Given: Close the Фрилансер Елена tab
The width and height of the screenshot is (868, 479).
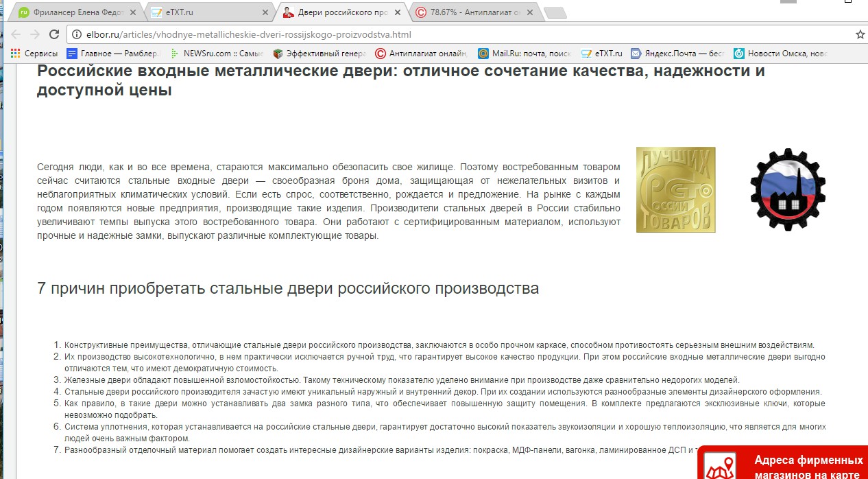Looking at the screenshot, I should point(134,12).
